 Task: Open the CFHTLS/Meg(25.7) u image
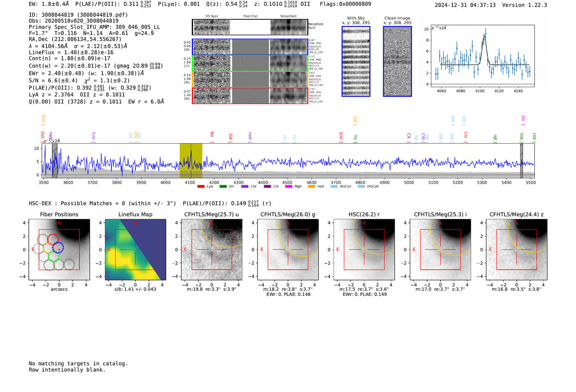211,249
